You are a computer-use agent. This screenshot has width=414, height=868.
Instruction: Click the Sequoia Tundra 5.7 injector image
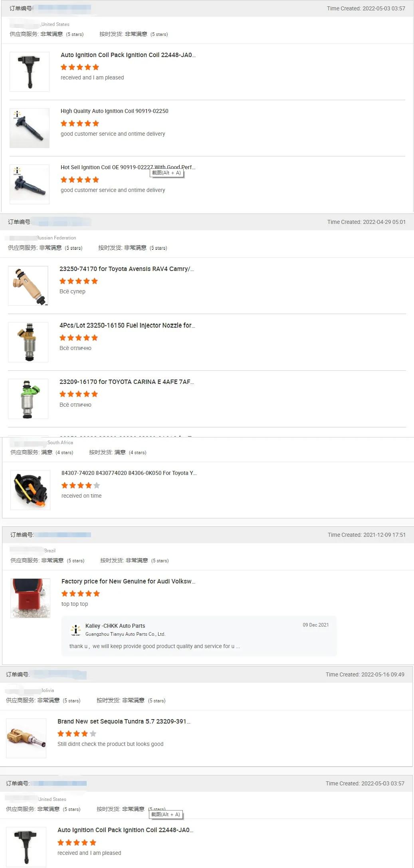pos(26,738)
